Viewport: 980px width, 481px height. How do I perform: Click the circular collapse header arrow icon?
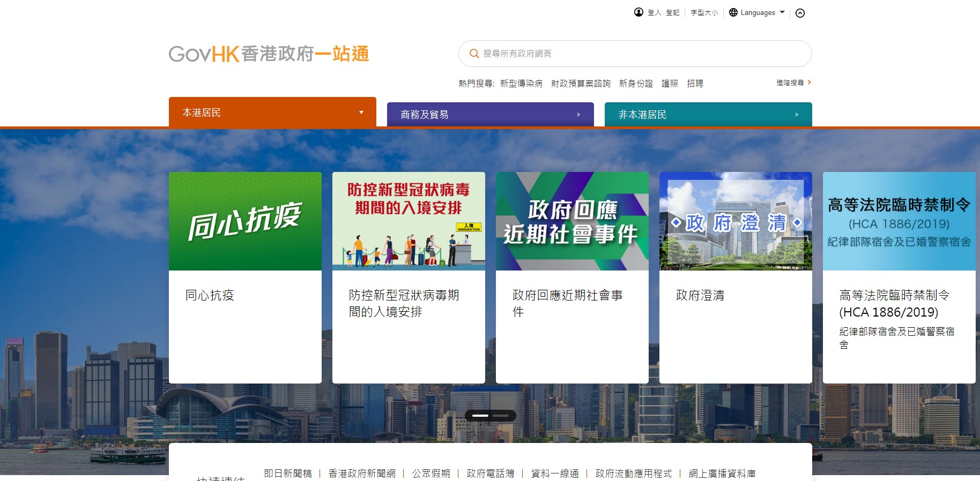pyautogui.click(x=800, y=13)
